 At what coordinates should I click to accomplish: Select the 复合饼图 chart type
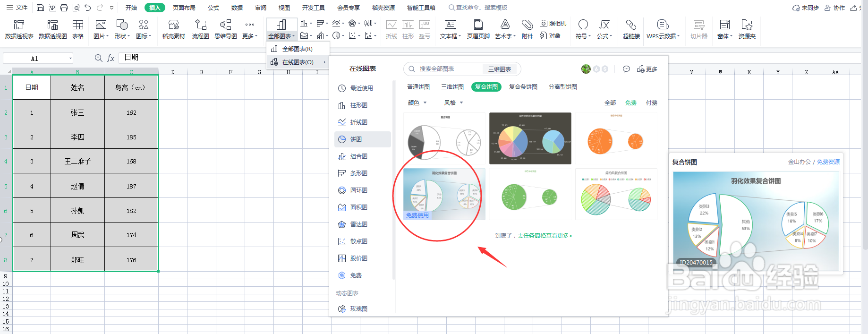point(486,87)
